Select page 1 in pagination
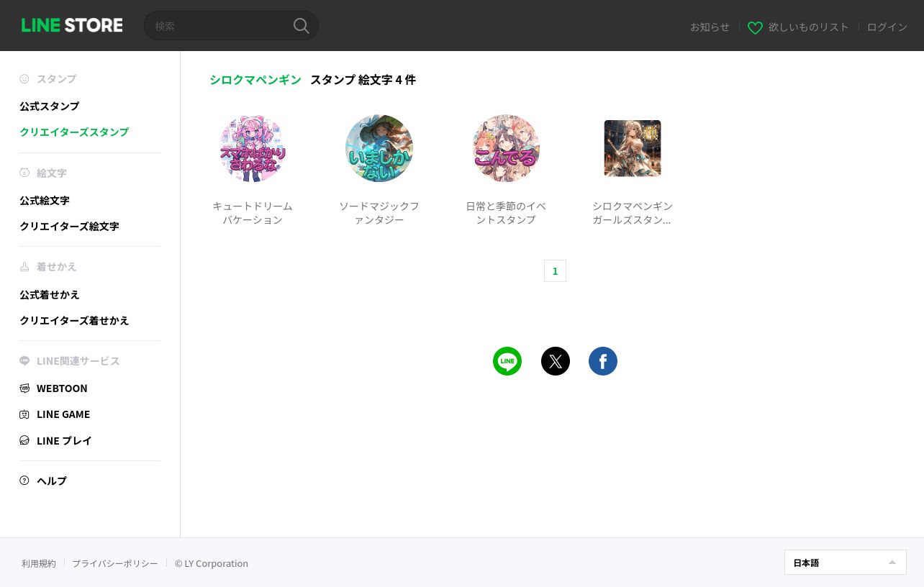Image resolution: width=924 pixels, height=587 pixels. [x=555, y=271]
